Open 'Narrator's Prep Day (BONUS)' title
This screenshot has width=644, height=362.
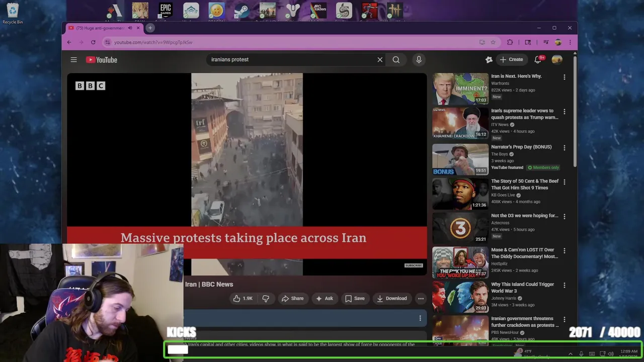pyautogui.click(x=521, y=147)
